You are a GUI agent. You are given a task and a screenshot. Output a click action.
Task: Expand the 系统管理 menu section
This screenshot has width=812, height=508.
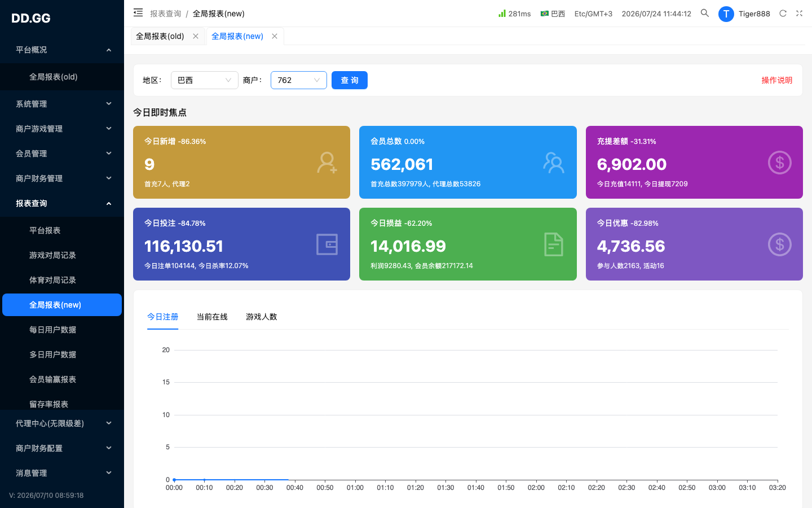tap(62, 104)
